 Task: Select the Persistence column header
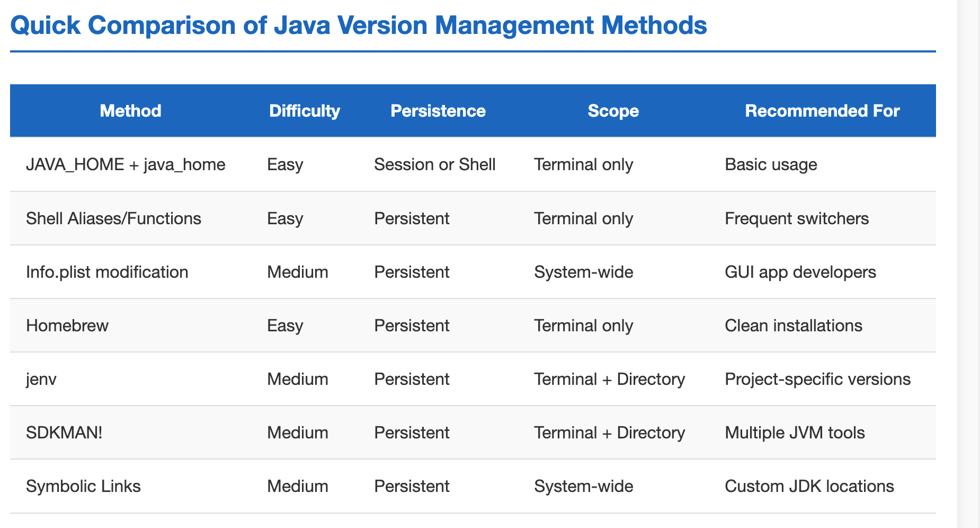438,111
